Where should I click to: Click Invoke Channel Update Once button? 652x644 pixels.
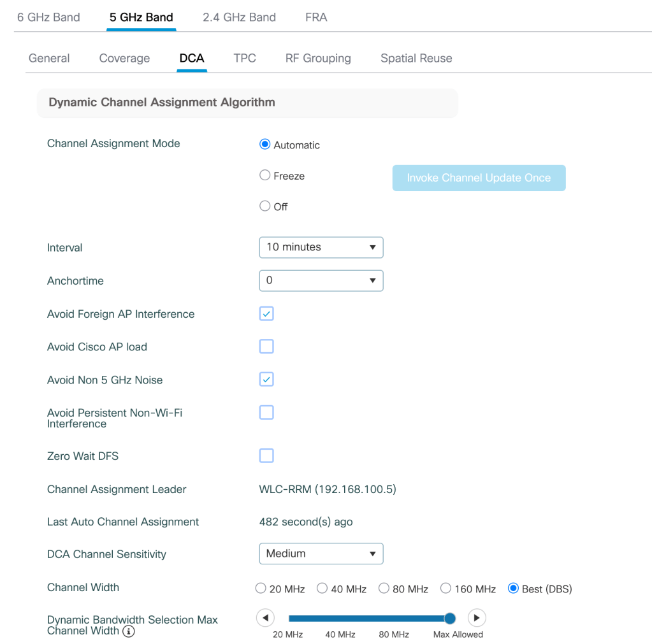point(479,178)
